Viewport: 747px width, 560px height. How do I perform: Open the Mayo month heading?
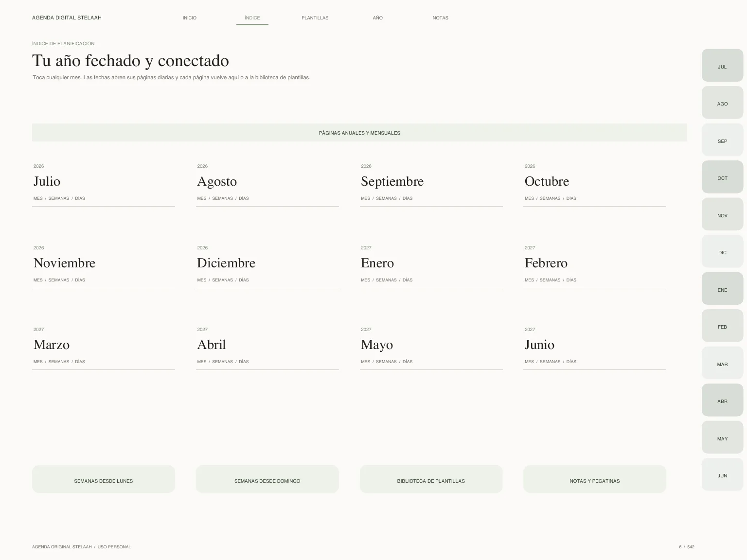point(377,345)
